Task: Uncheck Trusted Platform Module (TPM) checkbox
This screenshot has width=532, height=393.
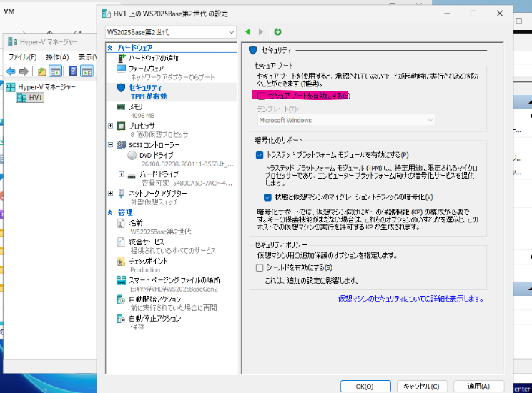Action: pyautogui.click(x=260, y=154)
